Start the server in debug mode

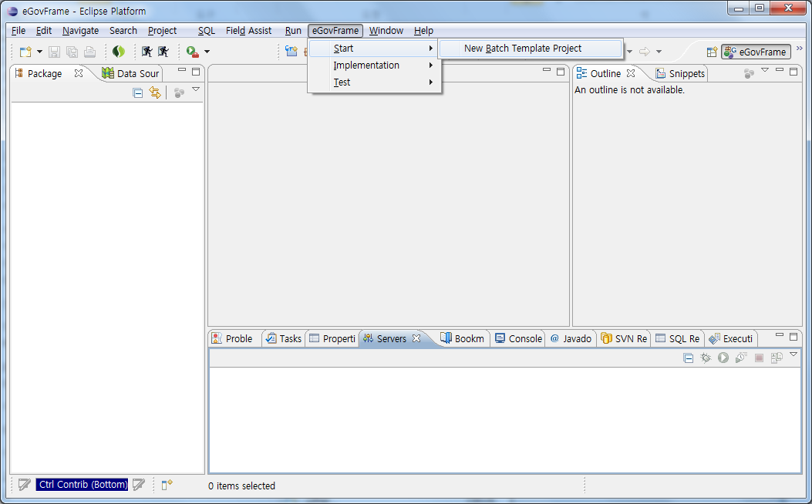click(705, 358)
